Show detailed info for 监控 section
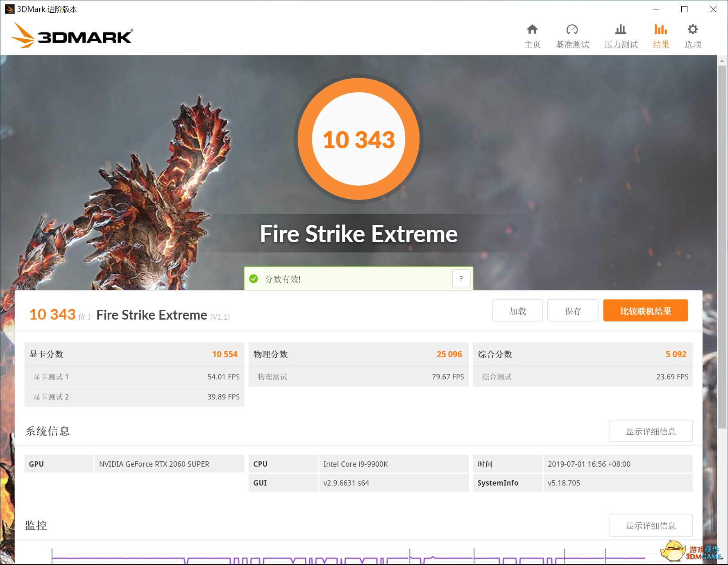Viewport: 728px width, 565px height. (651, 525)
